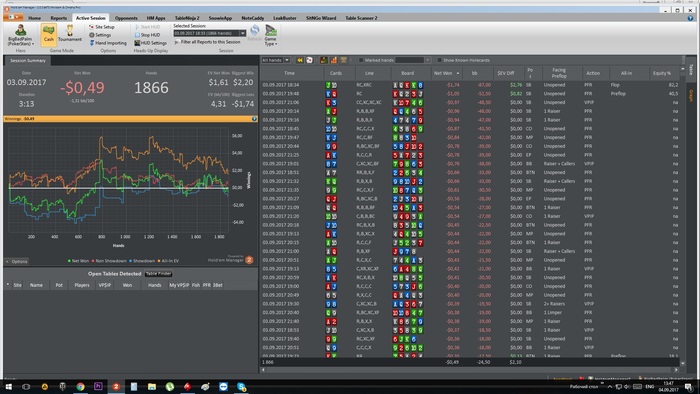Open the Table Scanner 2 tab
This screenshot has height=394, width=700.
(361, 18)
